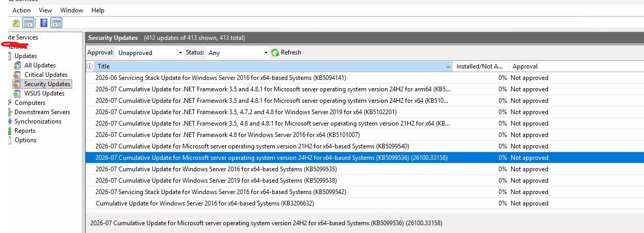Open the Status filter dropdown

pos(237,52)
